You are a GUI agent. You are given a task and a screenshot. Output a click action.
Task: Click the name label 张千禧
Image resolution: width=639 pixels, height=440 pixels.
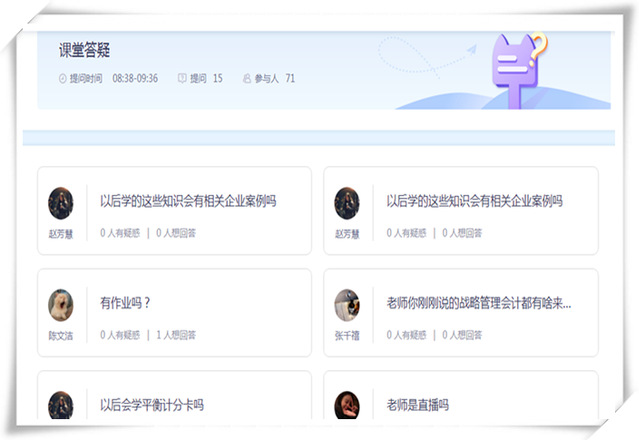pyautogui.click(x=347, y=335)
